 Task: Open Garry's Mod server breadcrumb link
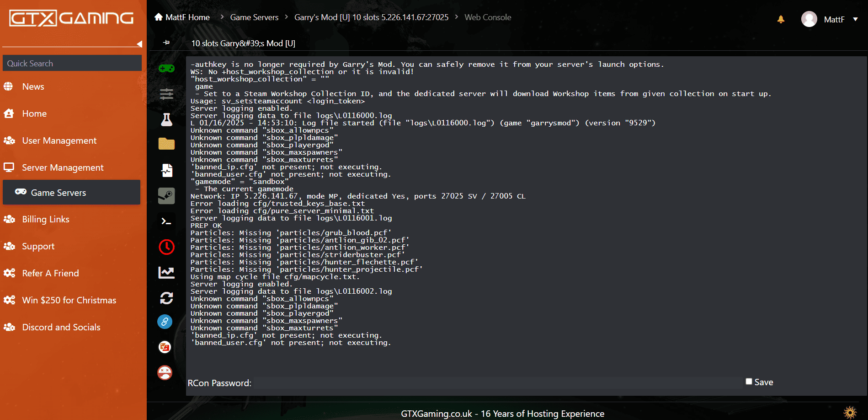click(x=371, y=17)
